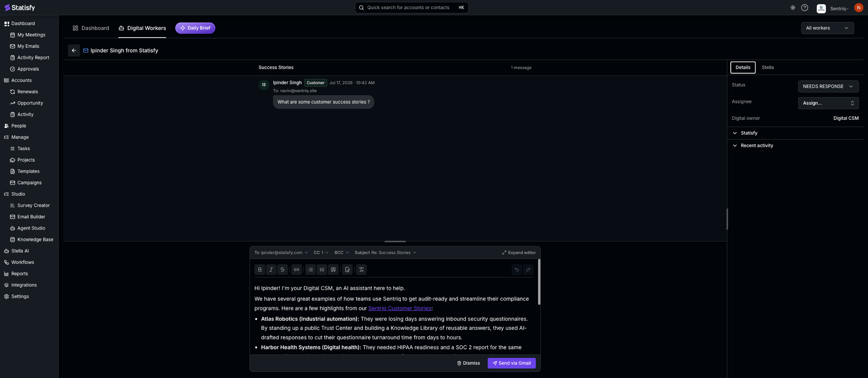The image size is (868, 378).
Task: Open the NEEDS RESPONSE status dropdown
Action: click(x=828, y=86)
